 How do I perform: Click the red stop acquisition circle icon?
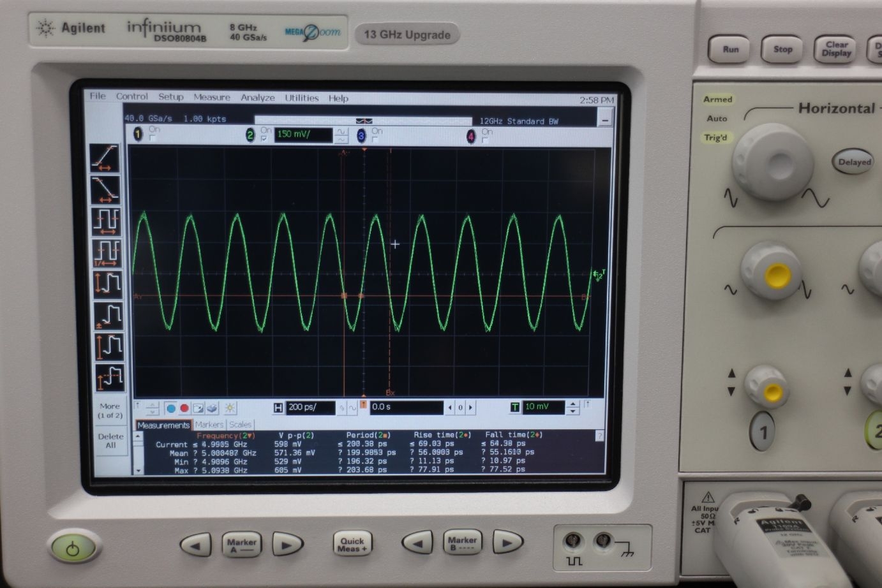tap(184, 408)
